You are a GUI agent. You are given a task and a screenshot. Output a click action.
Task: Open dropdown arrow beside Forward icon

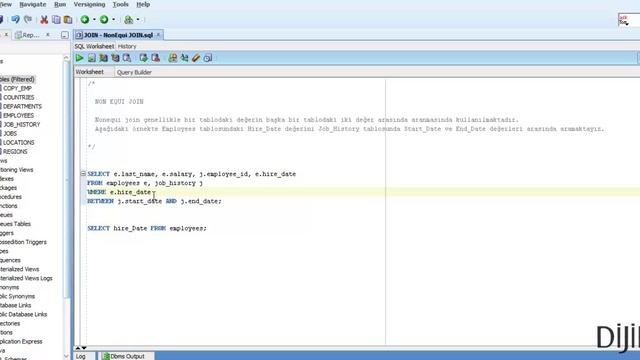pos(113,19)
